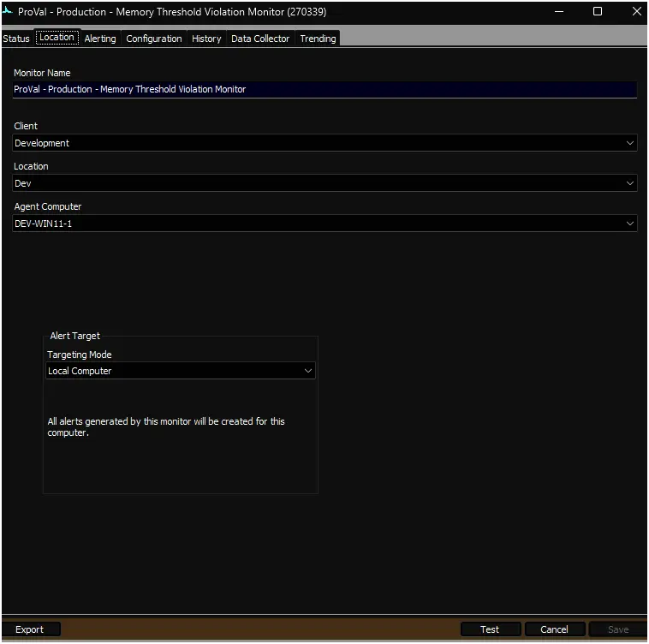Minimize the monitor window
The width and height of the screenshot is (649, 644).
[559, 12]
